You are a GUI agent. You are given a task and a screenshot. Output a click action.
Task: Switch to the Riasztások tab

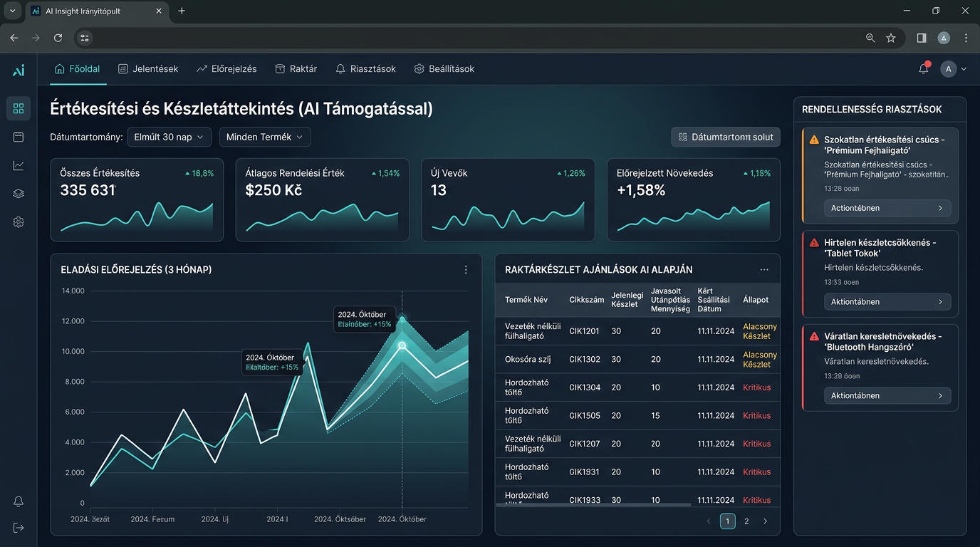[365, 69]
